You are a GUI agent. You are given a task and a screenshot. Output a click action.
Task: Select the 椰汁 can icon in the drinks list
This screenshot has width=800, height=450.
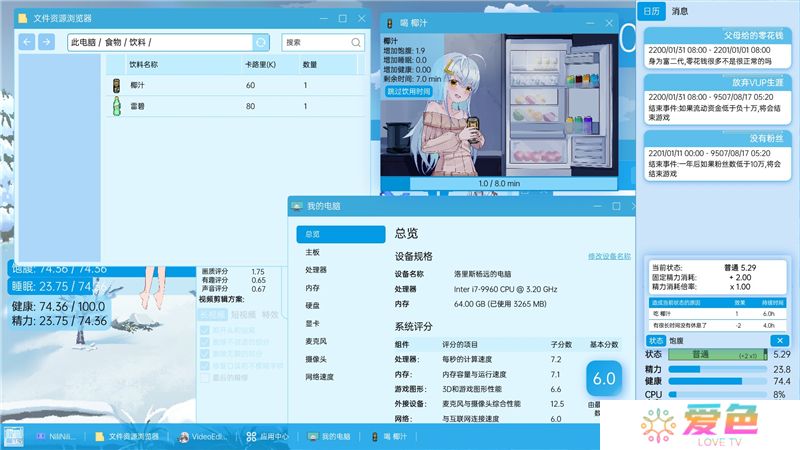pos(116,85)
